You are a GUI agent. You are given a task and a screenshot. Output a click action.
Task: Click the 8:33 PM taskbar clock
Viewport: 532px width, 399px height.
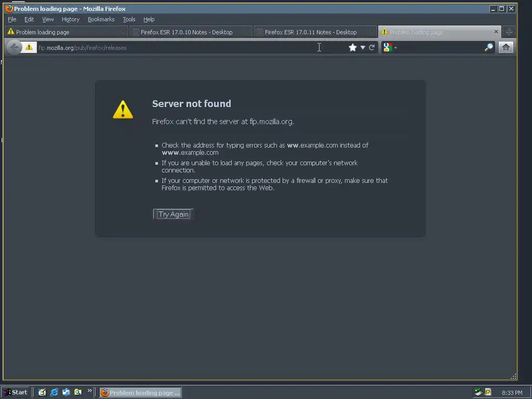click(512, 393)
